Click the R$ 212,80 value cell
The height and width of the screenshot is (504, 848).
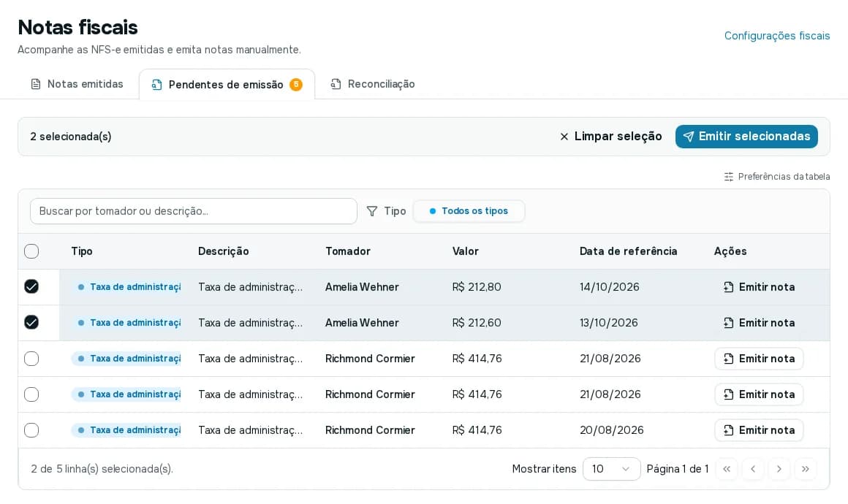click(x=477, y=287)
